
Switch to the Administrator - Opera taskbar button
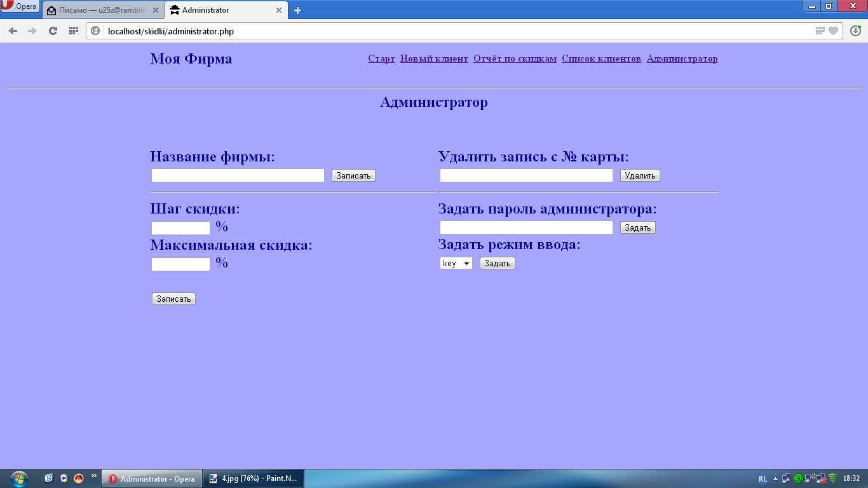pyautogui.click(x=153, y=478)
